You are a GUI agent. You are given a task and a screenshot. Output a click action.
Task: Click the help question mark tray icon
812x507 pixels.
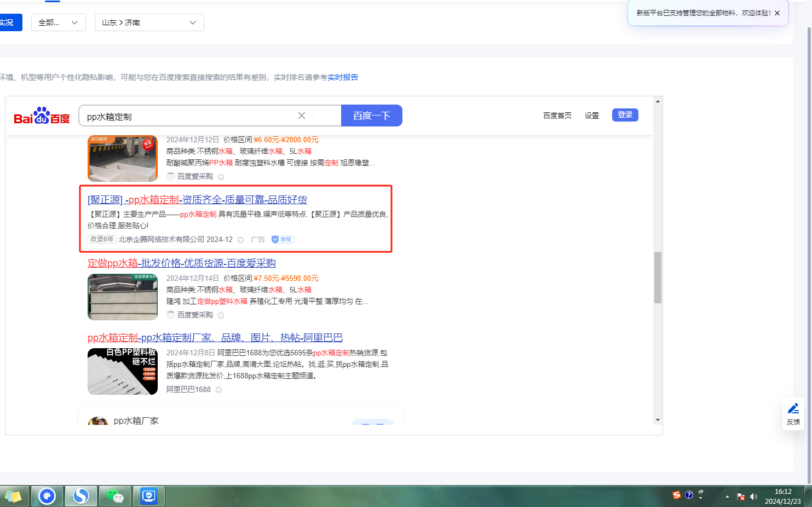pyautogui.click(x=689, y=495)
